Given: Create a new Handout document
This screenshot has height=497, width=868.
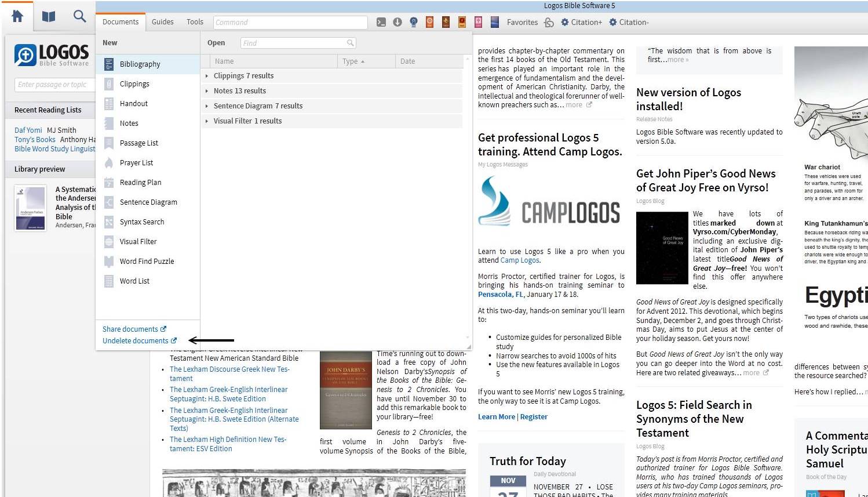Looking at the screenshot, I should [148, 103].
